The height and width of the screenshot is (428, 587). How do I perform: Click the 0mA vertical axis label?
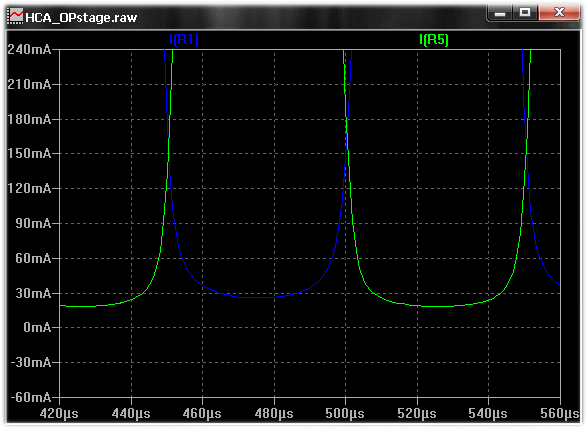click(x=37, y=328)
